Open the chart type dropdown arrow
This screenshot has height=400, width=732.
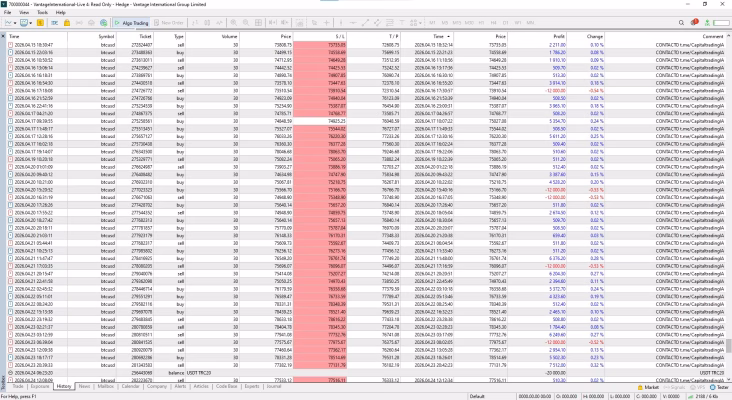click(15, 23)
